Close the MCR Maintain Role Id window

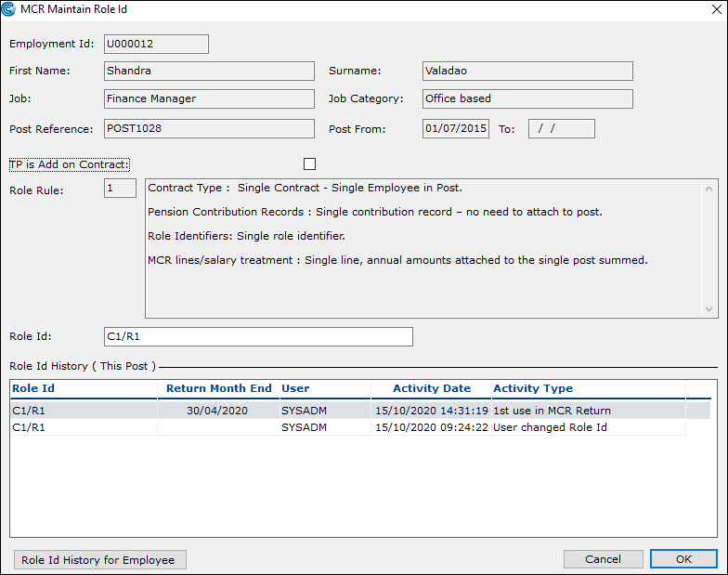pos(717,9)
